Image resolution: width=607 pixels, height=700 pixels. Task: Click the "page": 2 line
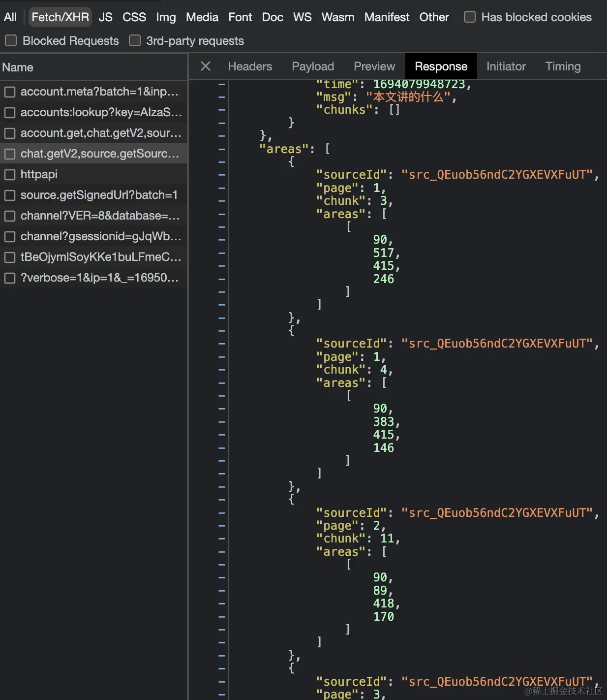point(351,526)
